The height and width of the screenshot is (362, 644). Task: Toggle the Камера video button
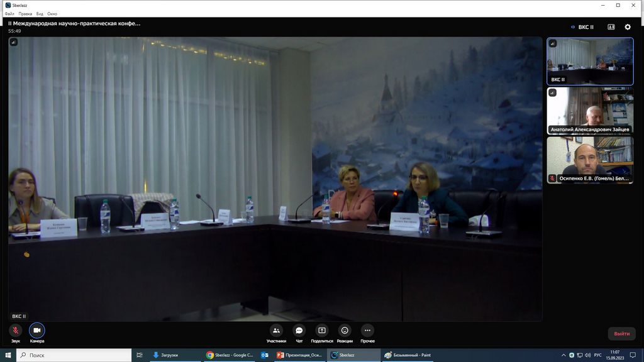tap(37, 331)
